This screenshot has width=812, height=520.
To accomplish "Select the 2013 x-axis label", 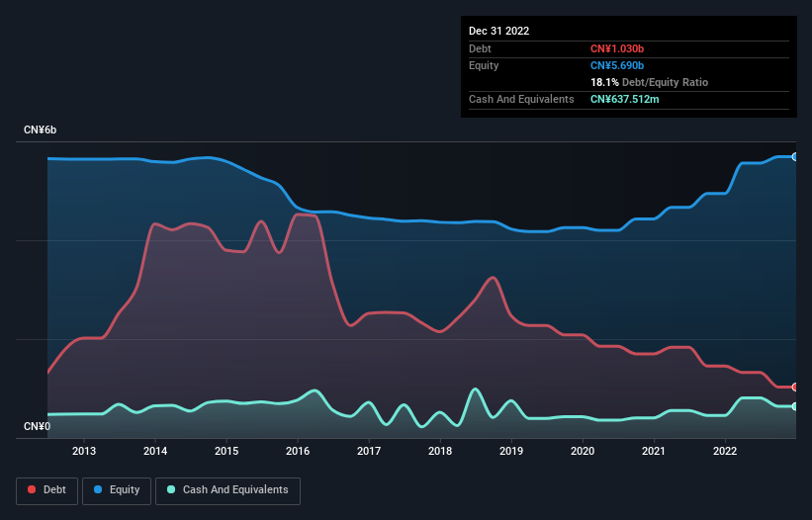I will (x=84, y=451).
